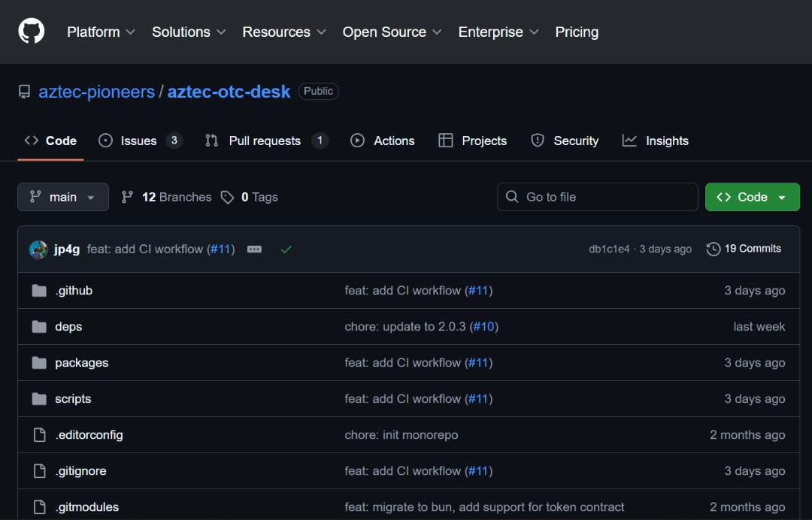812x520 pixels.
Task: Click the branch icon beside 12 Branches
Action: click(x=127, y=197)
